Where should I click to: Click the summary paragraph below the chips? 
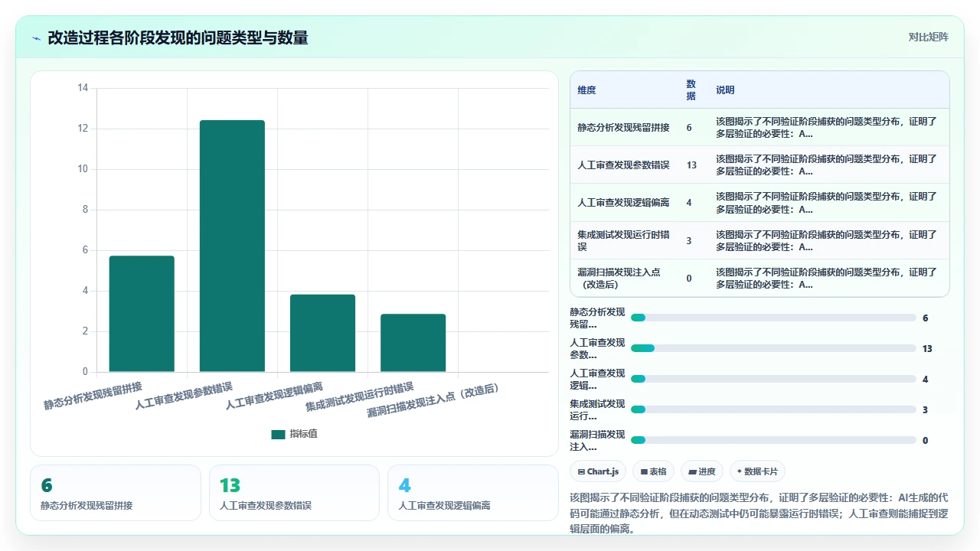[759, 513]
